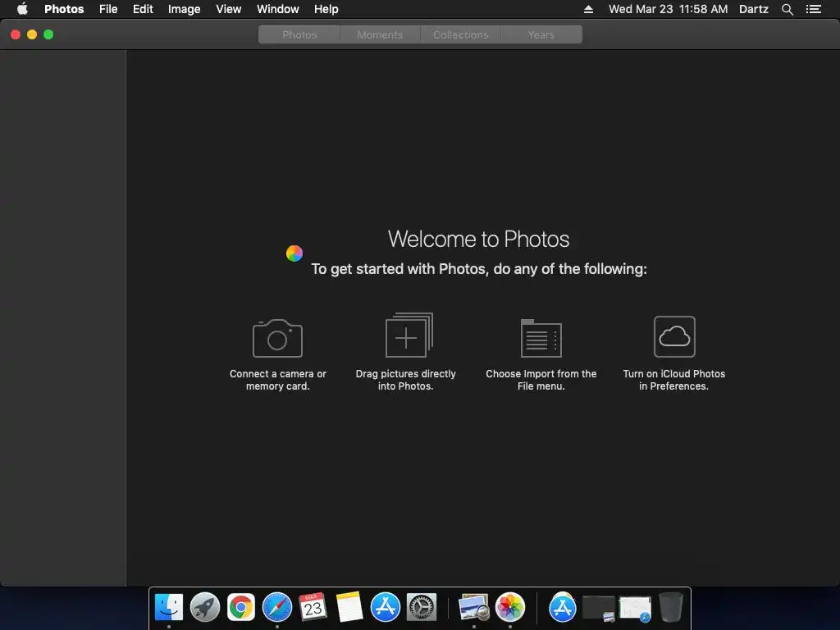Open the Applications folder stack in Dock
Viewport: 840px width, 630px height.
point(562,608)
